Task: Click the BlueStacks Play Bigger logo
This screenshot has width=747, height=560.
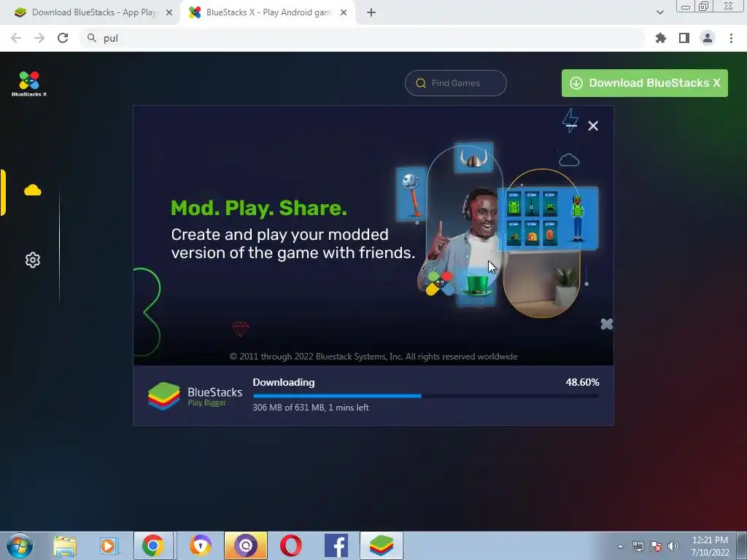Action: (x=195, y=396)
